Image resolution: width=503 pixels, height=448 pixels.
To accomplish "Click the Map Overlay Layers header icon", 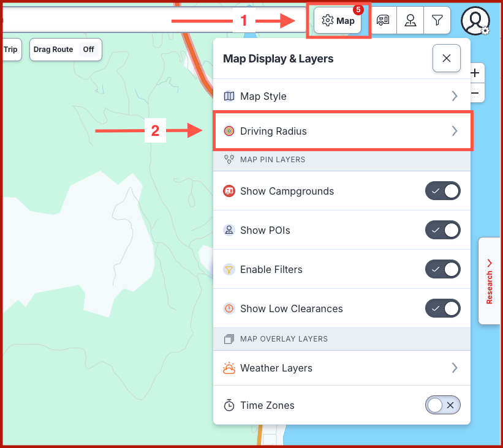I will pyautogui.click(x=229, y=338).
